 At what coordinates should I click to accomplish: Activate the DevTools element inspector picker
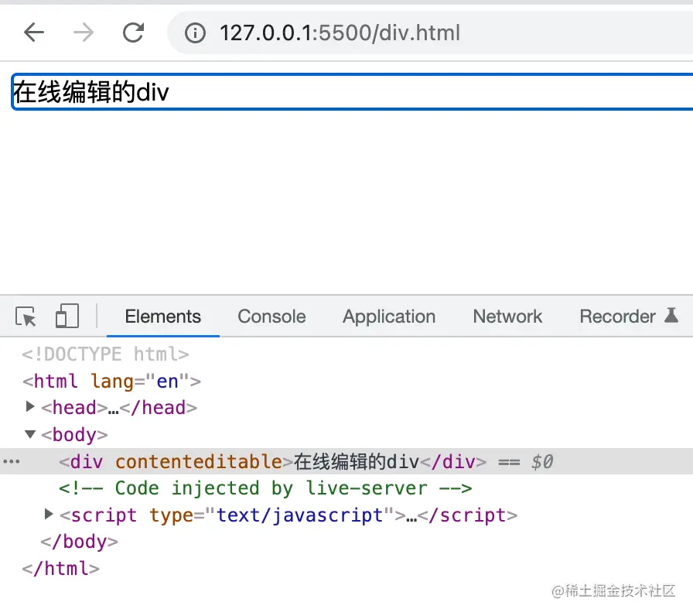coord(26,317)
